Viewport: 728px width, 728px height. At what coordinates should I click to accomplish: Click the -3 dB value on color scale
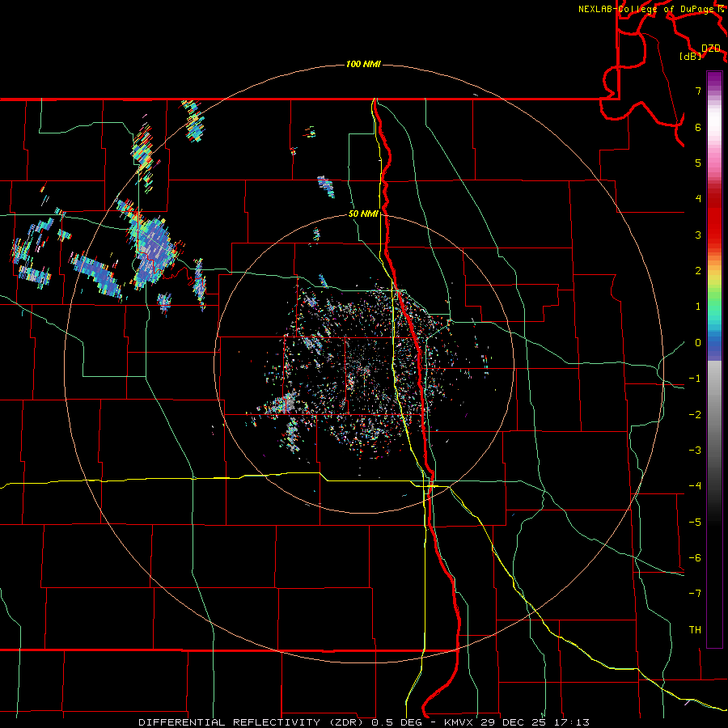tap(695, 451)
